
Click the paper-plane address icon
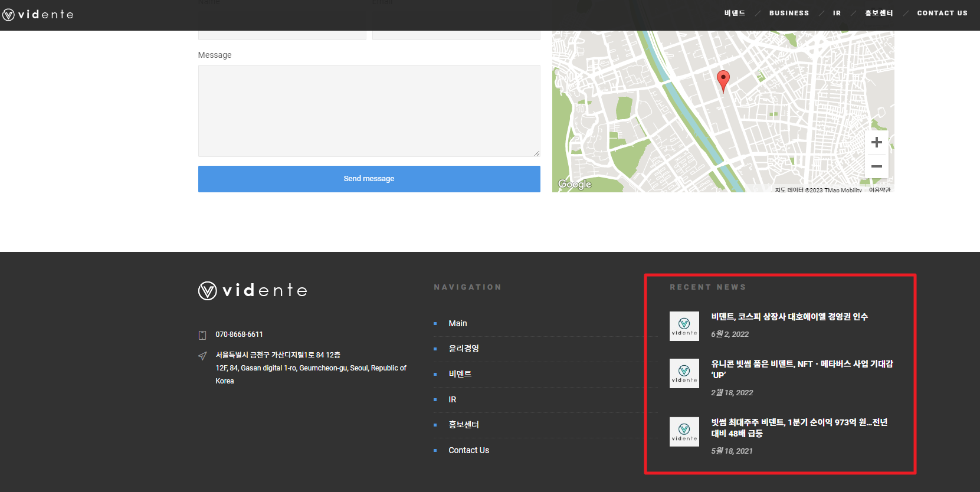(x=202, y=356)
